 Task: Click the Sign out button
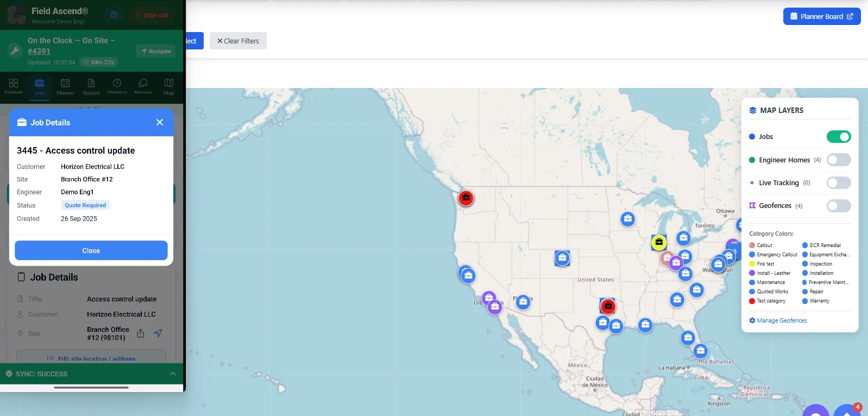152,15
